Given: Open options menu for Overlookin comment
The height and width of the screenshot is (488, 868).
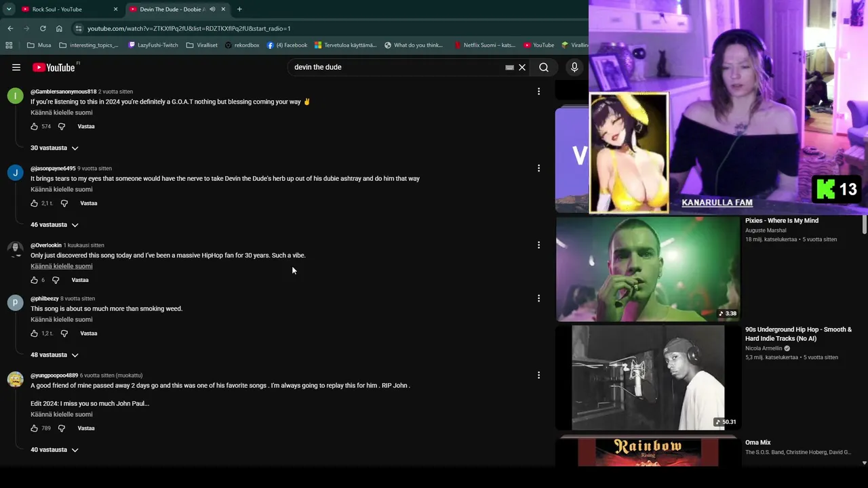Looking at the screenshot, I should click(538, 245).
